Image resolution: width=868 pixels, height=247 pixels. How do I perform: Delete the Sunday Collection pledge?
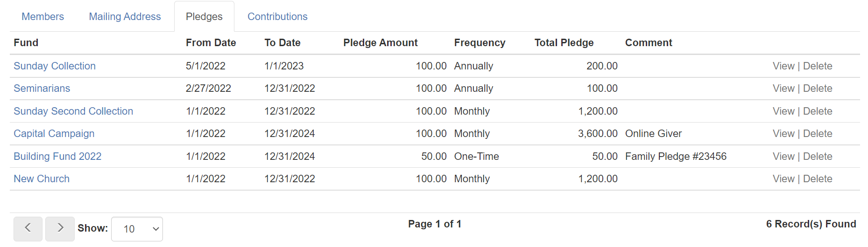pos(818,66)
